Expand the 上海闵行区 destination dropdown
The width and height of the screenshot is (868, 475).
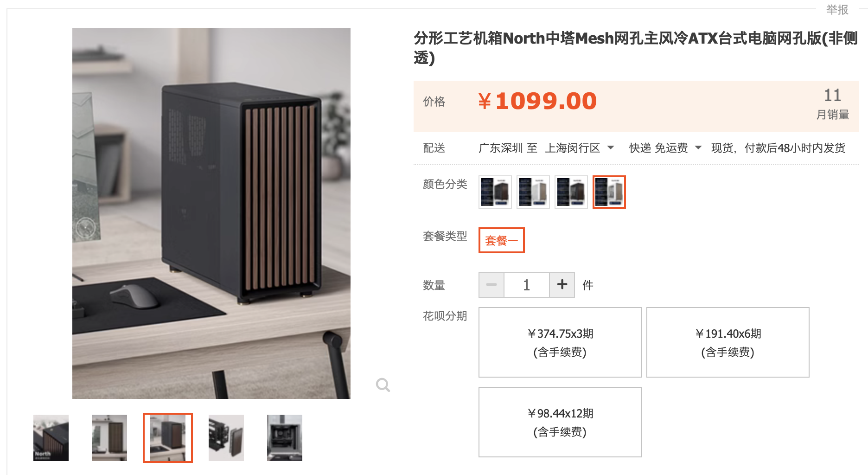click(580, 148)
